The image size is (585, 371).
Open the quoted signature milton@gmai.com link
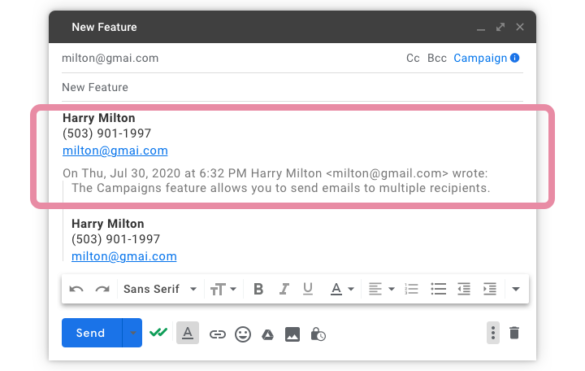coord(124,256)
